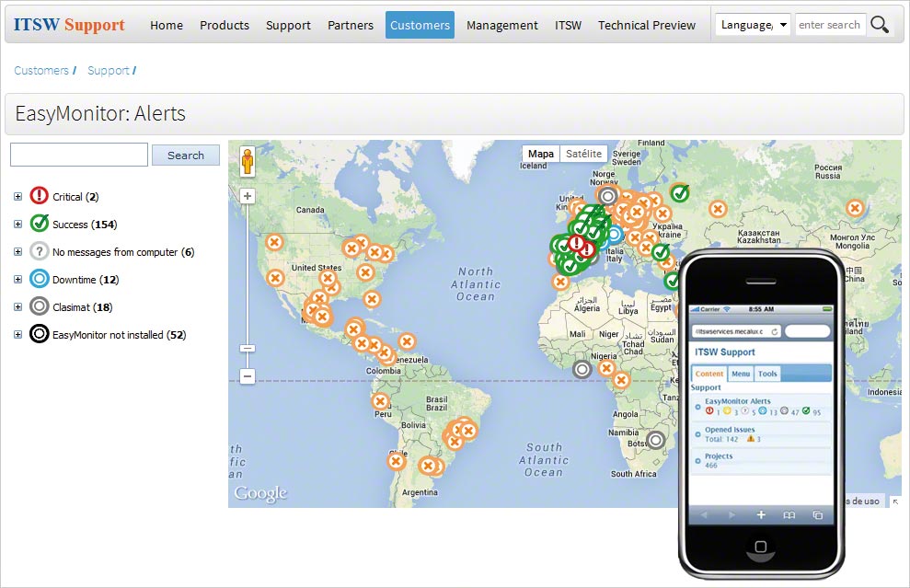Click the enter search field in header
Screen dimensions: 910x588
[830, 25]
